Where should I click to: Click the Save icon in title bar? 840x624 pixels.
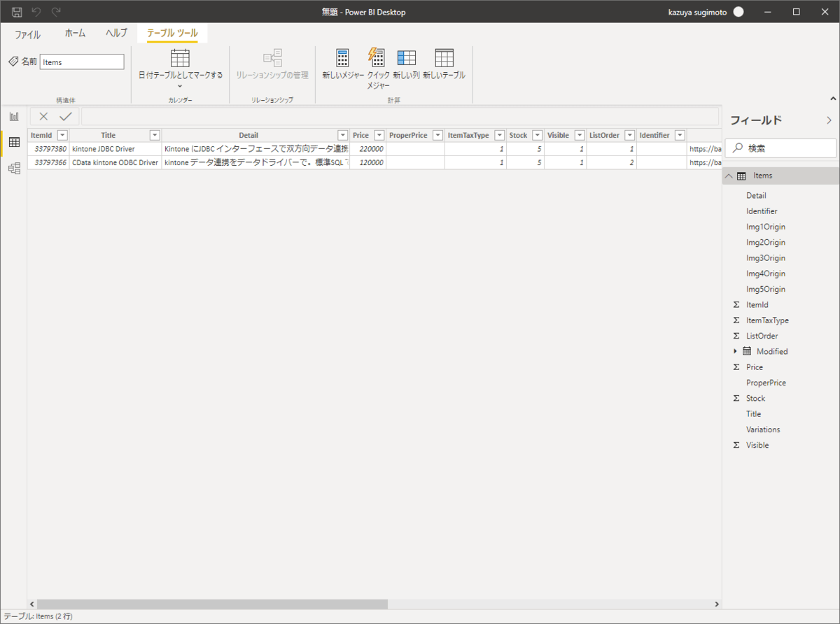17,12
